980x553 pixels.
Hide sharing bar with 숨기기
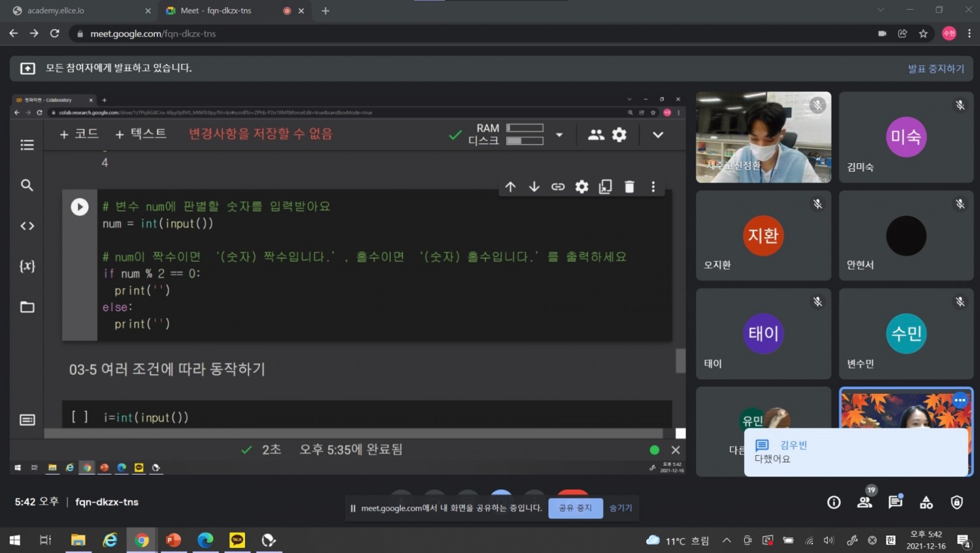[x=621, y=508]
